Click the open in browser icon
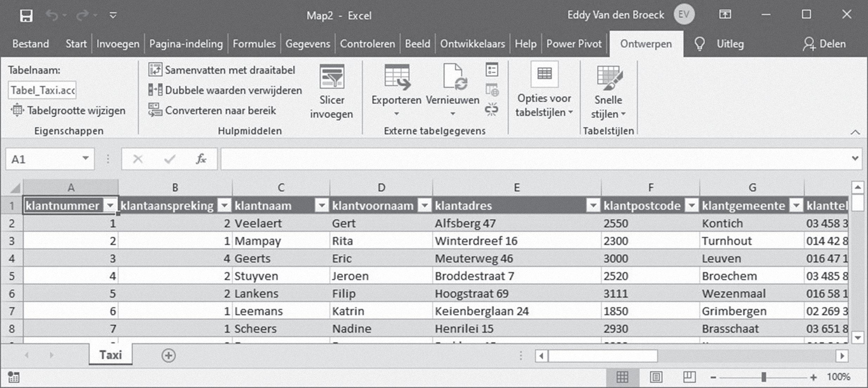Viewport: 868px width, 388px height. tap(492, 90)
